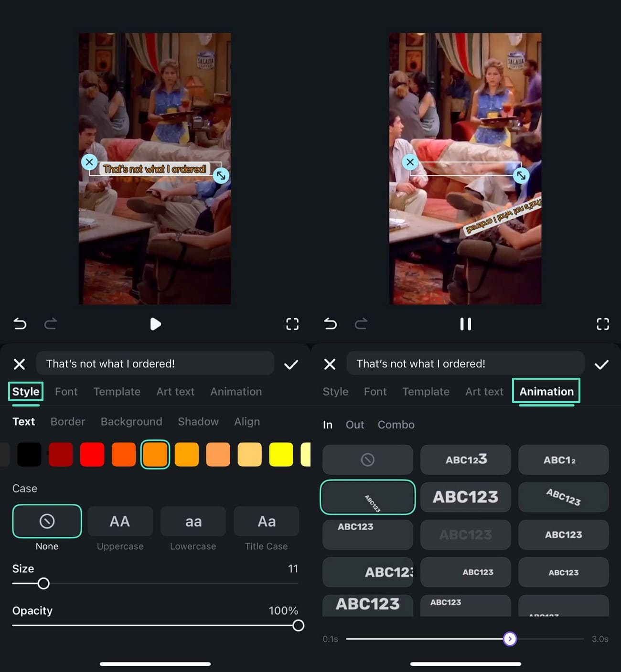
Task: Pick the selected orange swatch
Action: (155, 454)
